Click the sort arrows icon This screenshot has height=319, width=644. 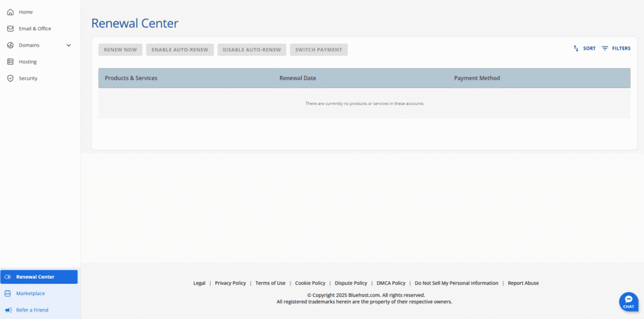576,48
